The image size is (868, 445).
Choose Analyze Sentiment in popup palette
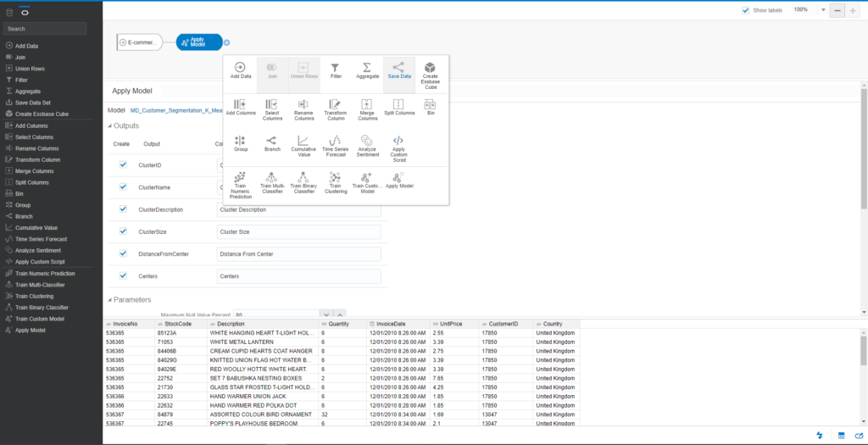(x=367, y=146)
